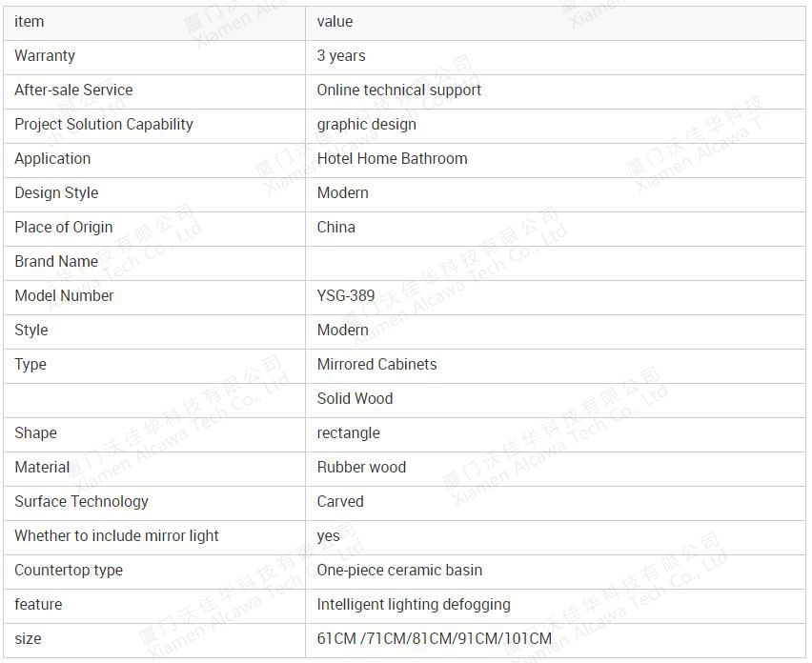Select the Warranty row label
This screenshot has height=663, width=812.
pyautogui.click(x=45, y=56)
